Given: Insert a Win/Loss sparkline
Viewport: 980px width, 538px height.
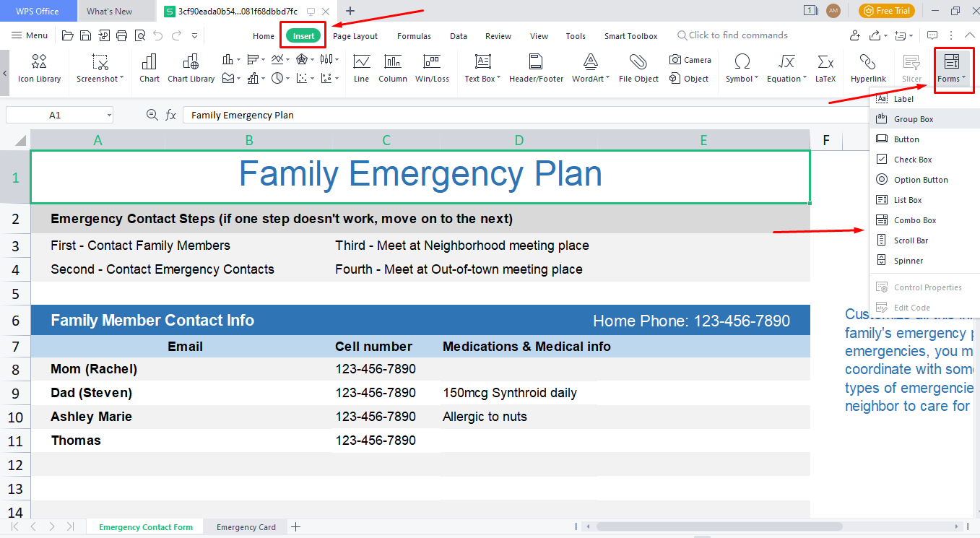Looking at the screenshot, I should click(x=432, y=69).
